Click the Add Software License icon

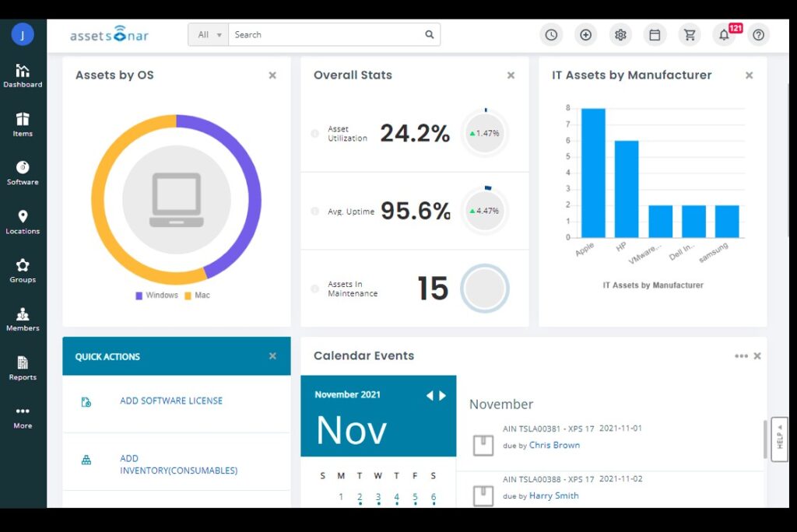[86, 402]
